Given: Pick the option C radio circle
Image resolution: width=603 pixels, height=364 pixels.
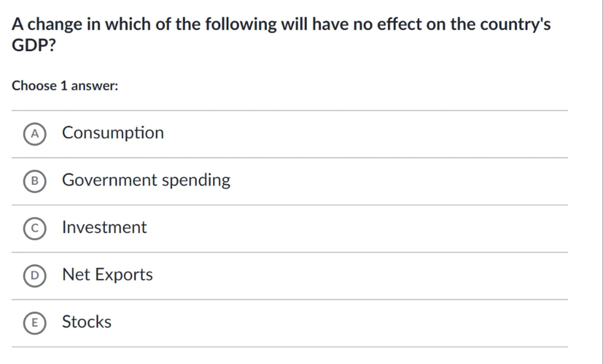Looking at the screenshot, I should (x=35, y=228).
